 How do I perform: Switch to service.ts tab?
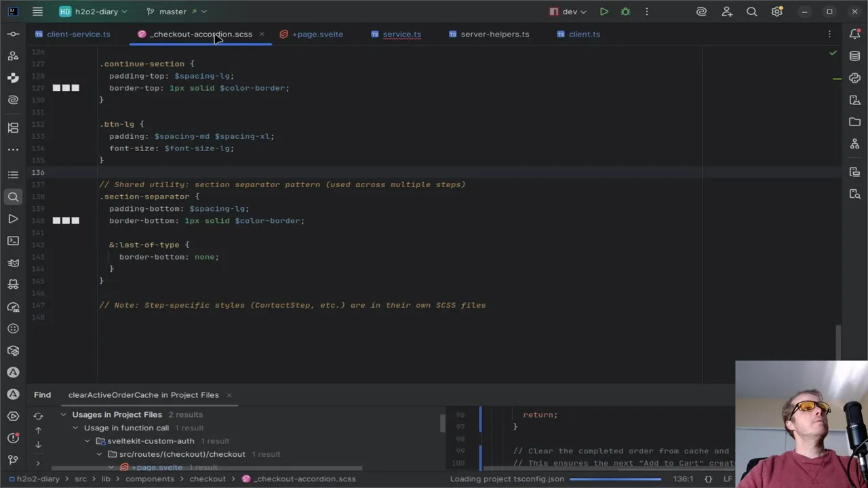pos(396,34)
